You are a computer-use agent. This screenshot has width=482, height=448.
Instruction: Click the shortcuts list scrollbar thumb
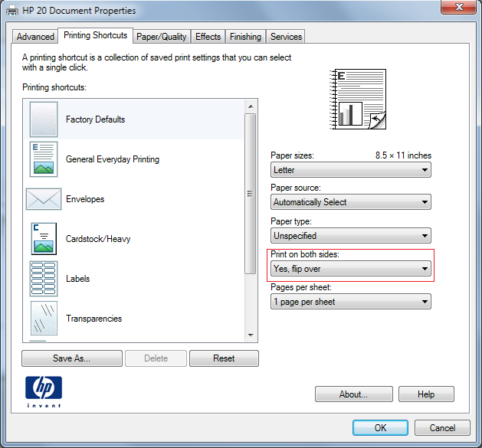tap(251, 194)
